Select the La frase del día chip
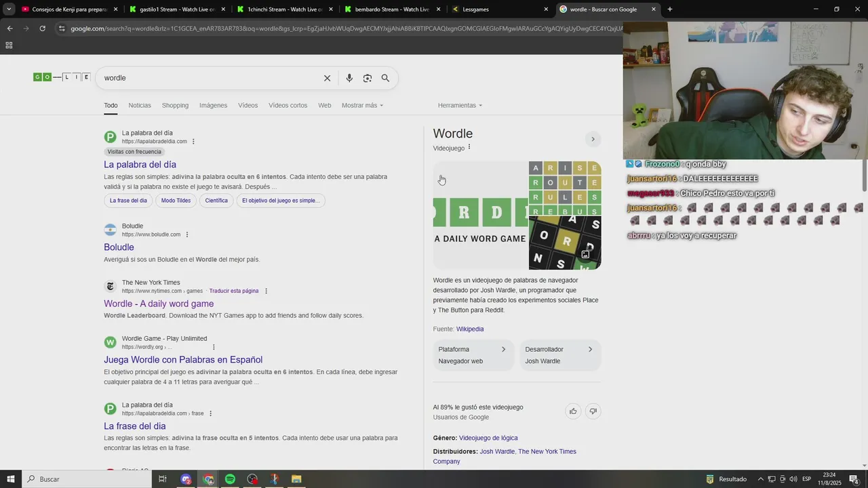Screen dimensions: 868x488 [x=128, y=201]
